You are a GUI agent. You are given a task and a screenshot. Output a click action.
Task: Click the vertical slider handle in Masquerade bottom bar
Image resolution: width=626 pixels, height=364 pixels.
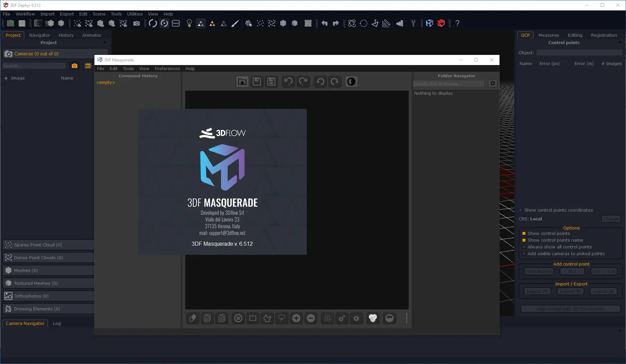[406, 318]
